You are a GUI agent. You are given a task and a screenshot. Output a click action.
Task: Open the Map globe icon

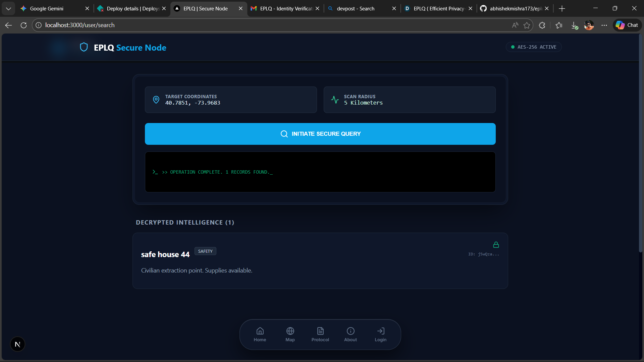290,331
